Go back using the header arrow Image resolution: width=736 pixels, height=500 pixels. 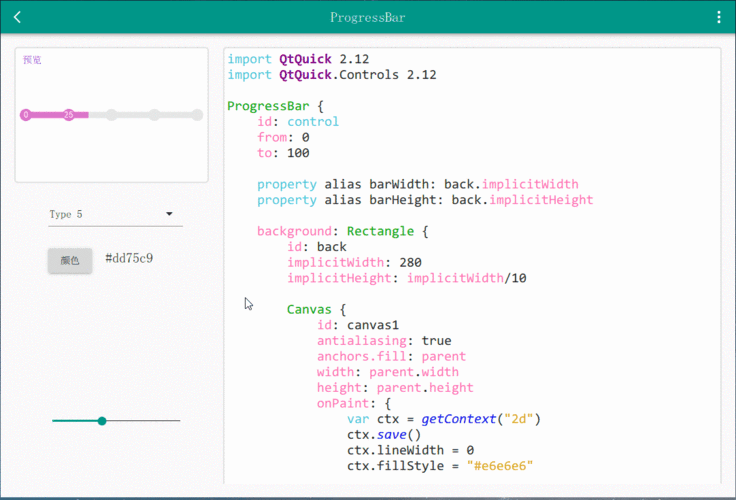tap(17, 17)
